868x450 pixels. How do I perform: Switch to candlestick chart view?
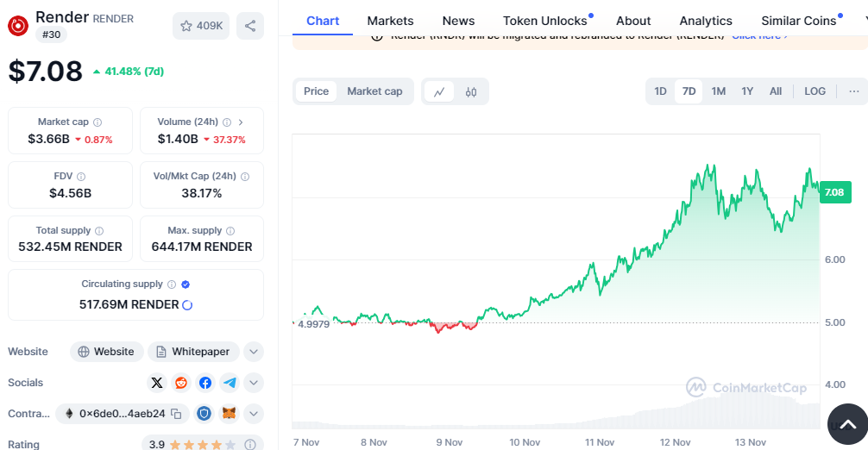click(x=471, y=91)
